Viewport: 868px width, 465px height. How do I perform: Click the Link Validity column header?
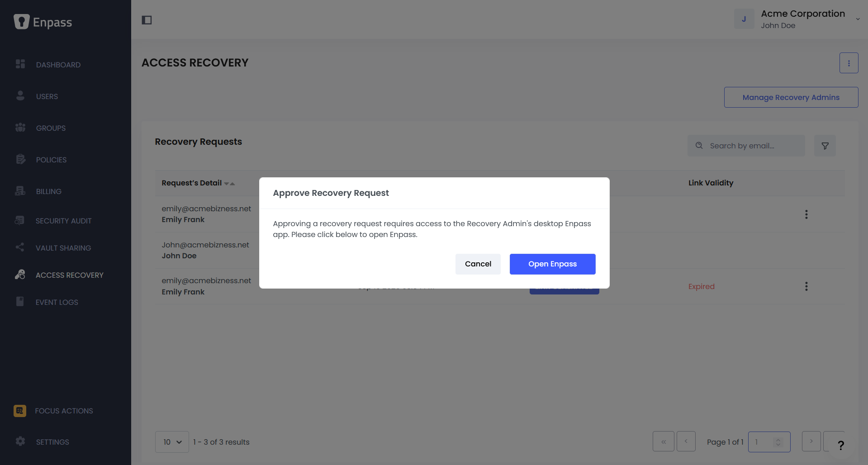(711, 183)
